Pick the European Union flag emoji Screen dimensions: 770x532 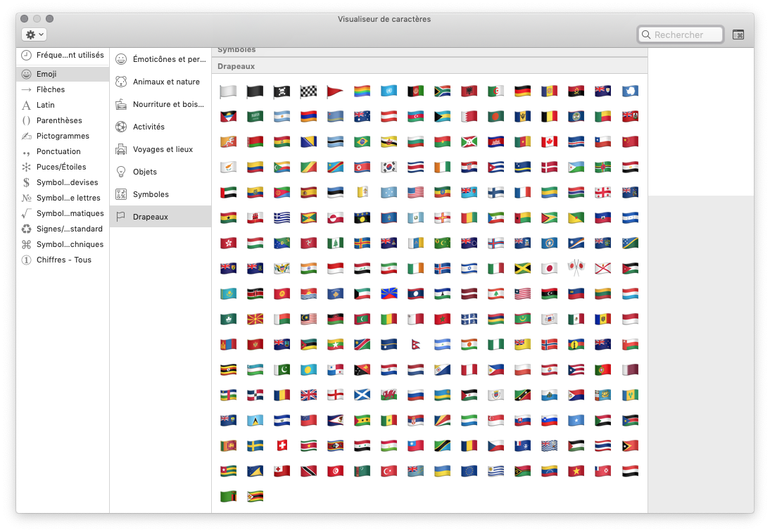click(x=469, y=471)
